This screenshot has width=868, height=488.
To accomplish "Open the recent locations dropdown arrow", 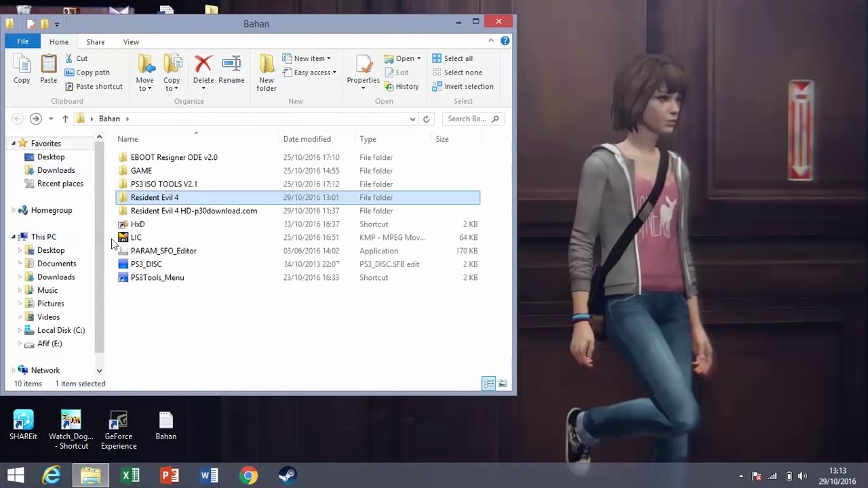I will pos(51,119).
